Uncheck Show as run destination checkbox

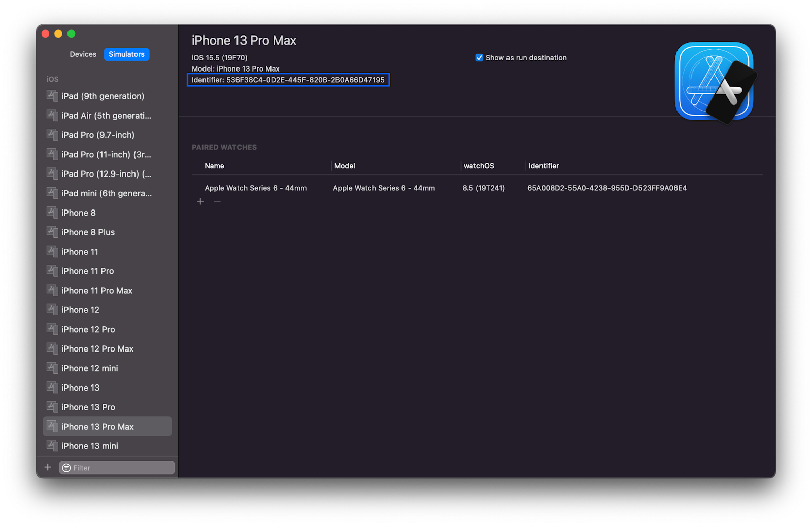tap(479, 58)
